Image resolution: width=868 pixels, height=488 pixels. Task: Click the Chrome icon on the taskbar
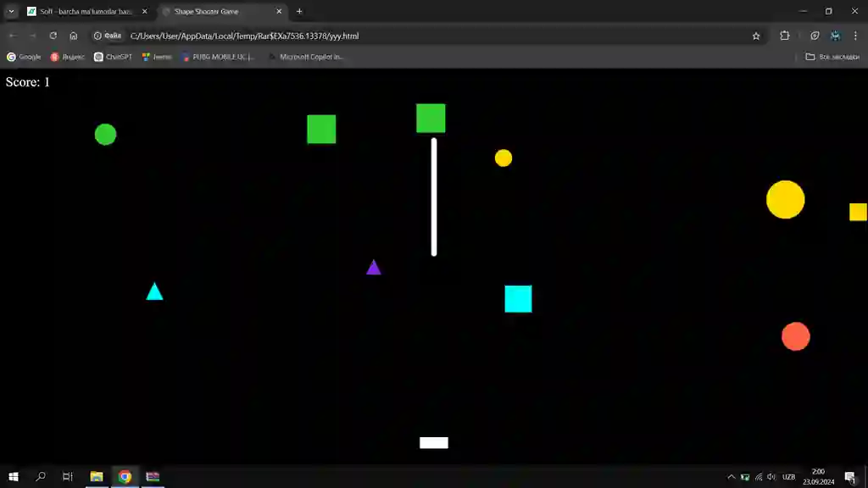pos(125,476)
